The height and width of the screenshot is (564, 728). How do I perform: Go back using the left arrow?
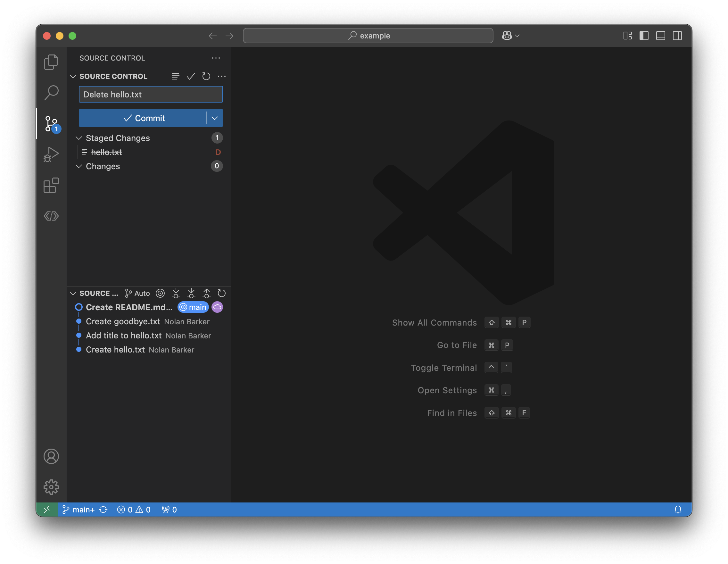point(213,36)
